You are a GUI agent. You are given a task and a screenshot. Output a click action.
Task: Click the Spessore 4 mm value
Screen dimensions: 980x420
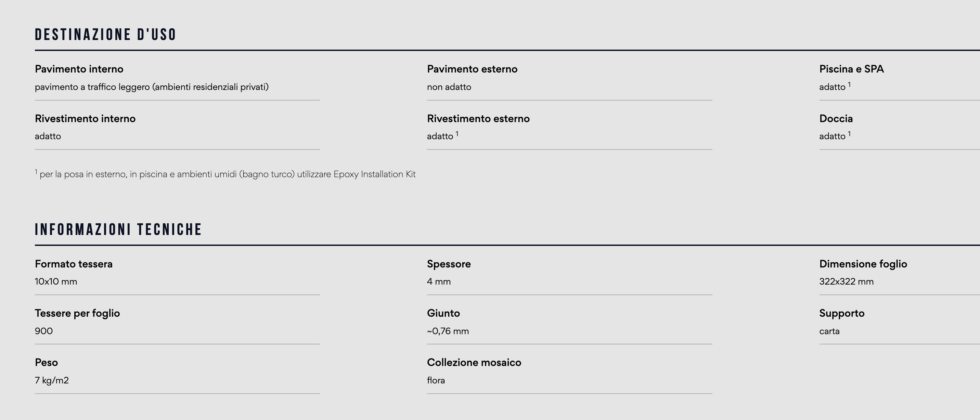coord(439,281)
